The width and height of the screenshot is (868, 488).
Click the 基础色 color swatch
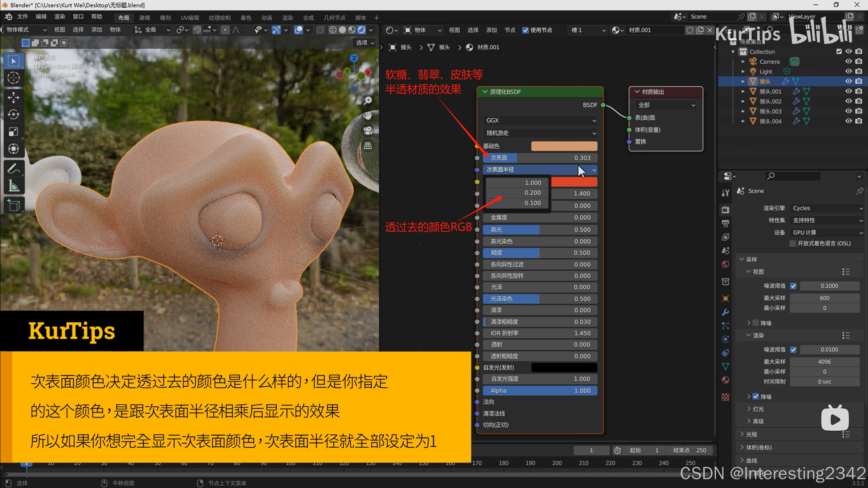pyautogui.click(x=564, y=146)
